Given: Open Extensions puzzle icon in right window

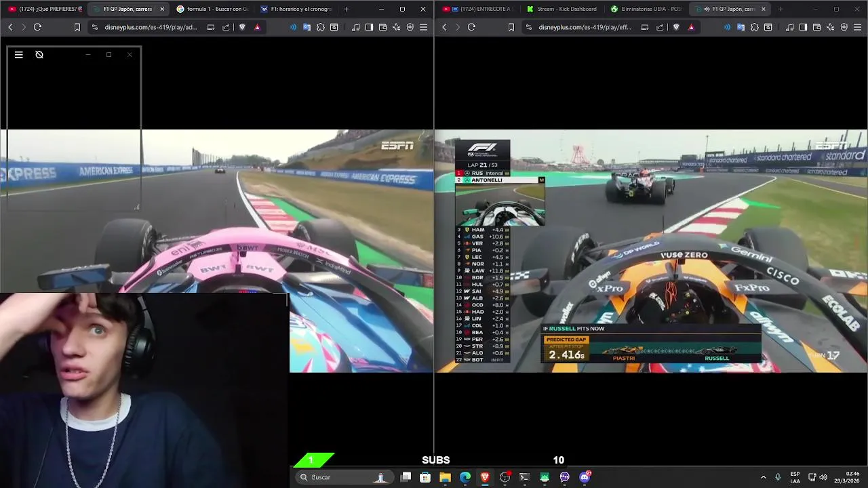Looking at the screenshot, I should [x=755, y=27].
